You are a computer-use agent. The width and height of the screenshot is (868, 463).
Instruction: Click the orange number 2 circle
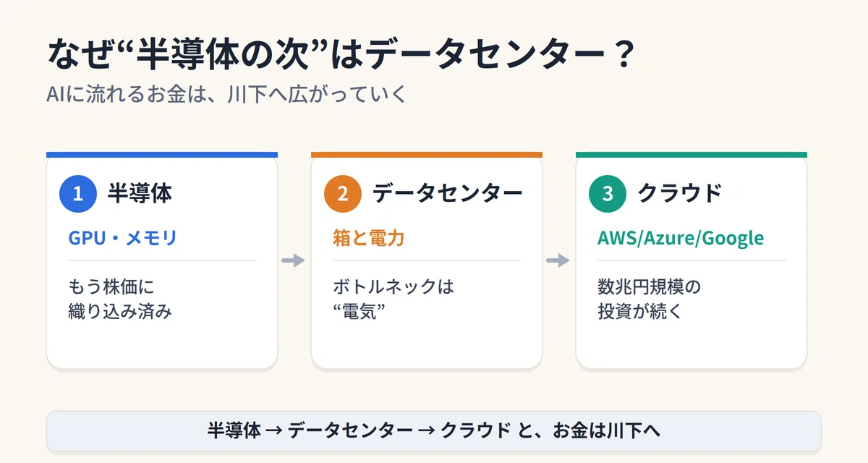click(343, 194)
